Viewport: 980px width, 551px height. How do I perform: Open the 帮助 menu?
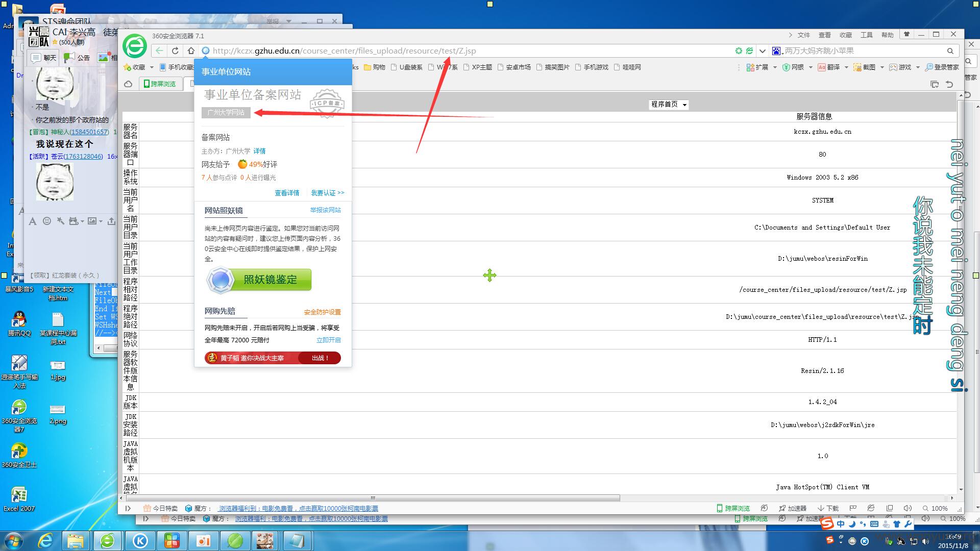tap(888, 35)
